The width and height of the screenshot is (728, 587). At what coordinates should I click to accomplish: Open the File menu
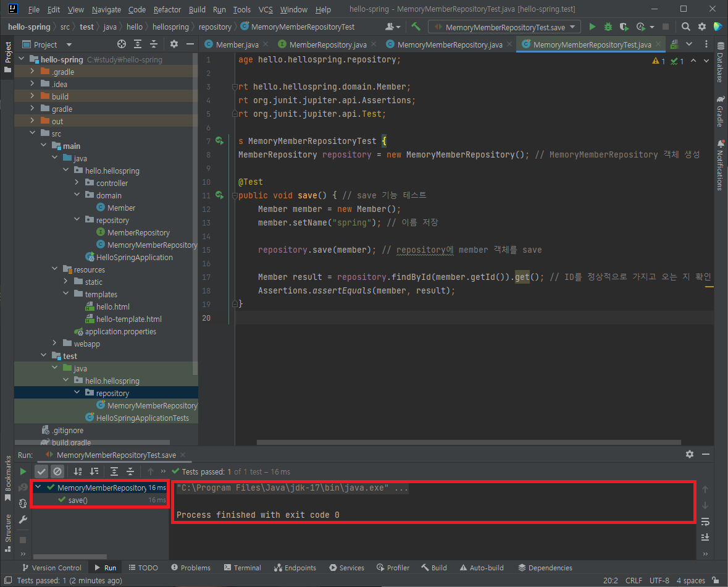point(33,9)
